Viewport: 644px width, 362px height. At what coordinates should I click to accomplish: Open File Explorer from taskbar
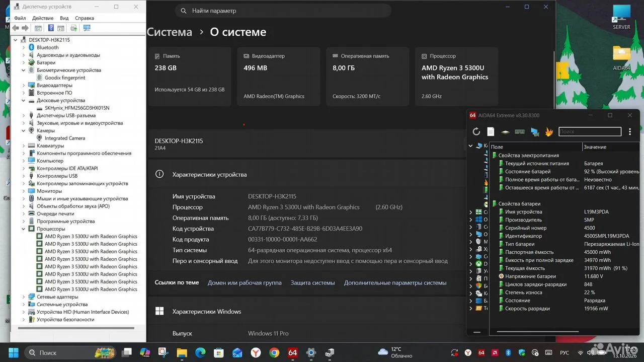182,352
